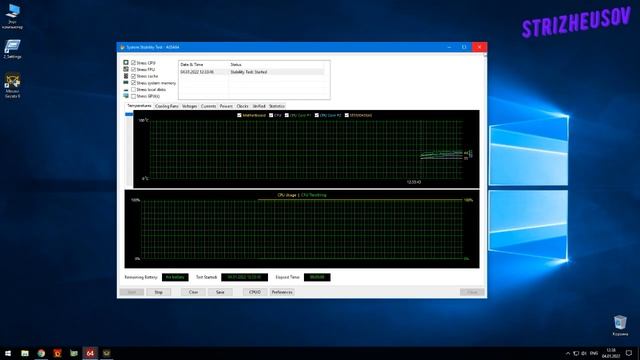Click the Save button
Viewport: 640px width, 360px height.
point(220,292)
